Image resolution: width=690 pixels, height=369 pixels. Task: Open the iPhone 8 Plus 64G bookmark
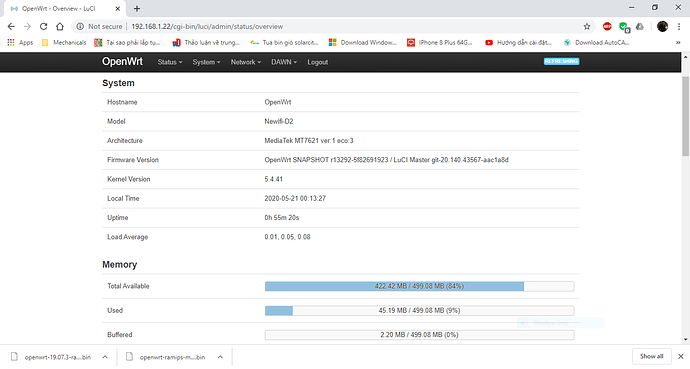pos(439,43)
